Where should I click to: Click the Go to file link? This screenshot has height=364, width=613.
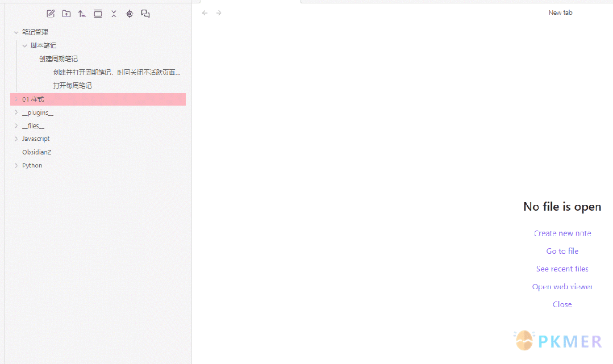pos(562,251)
